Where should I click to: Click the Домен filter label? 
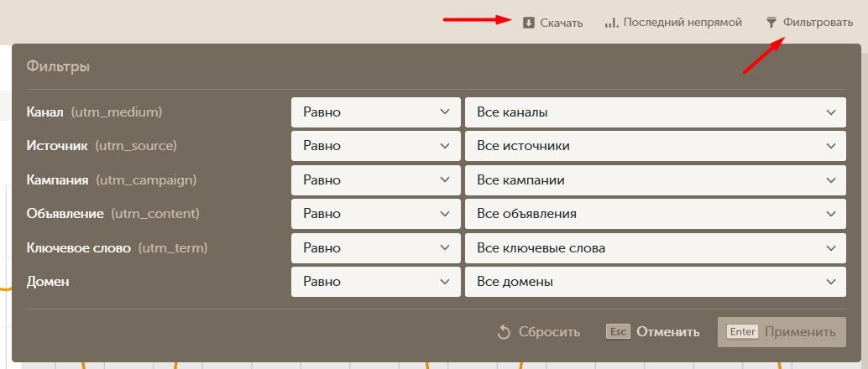(x=48, y=282)
